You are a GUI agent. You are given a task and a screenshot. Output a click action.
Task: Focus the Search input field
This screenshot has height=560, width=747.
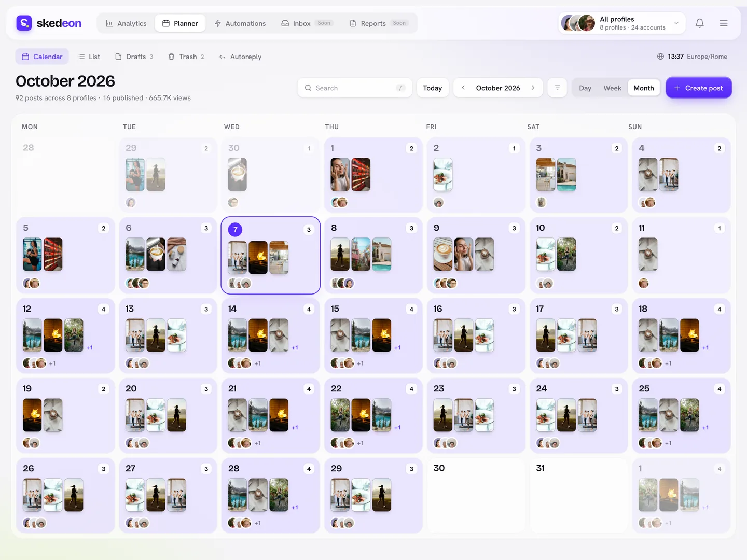tap(355, 88)
